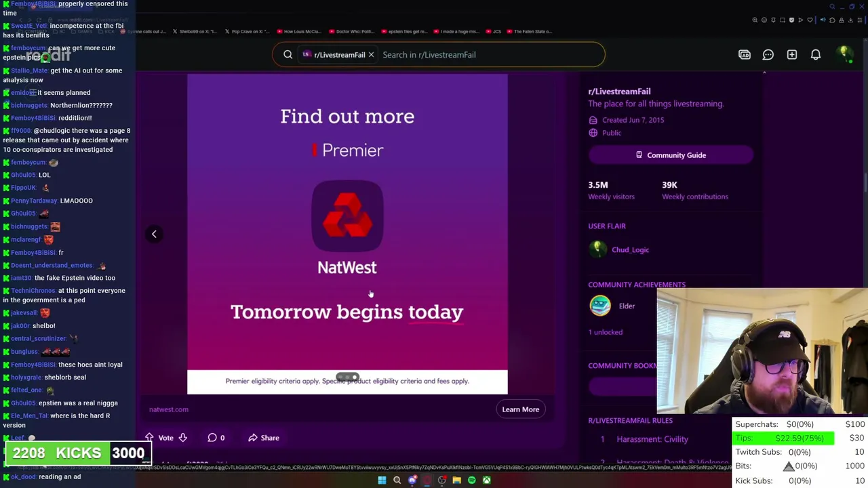The width and height of the screenshot is (868, 488).
Task: Open File Explorer from the taskbar
Action: tap(456, 481)
